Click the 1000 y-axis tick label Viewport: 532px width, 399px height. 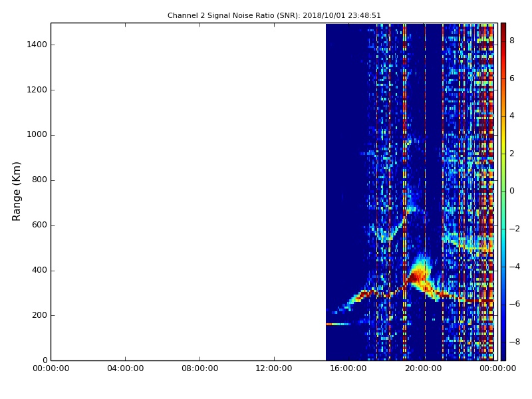click(x=37, y=135)
